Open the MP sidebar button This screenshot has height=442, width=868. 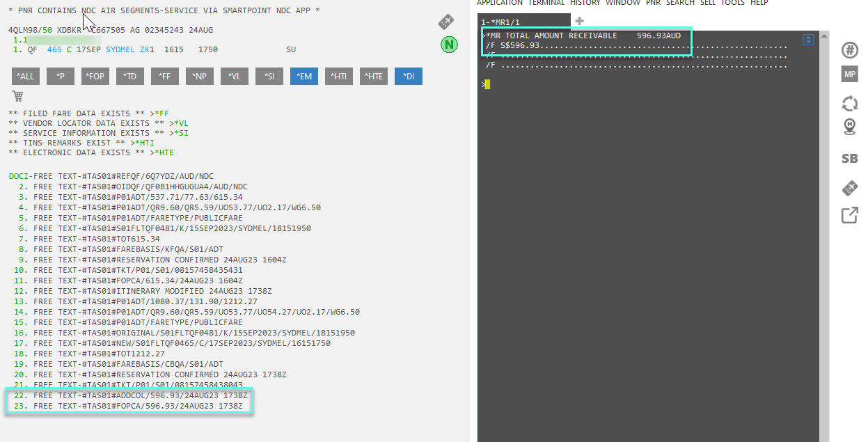coord(850,74)
